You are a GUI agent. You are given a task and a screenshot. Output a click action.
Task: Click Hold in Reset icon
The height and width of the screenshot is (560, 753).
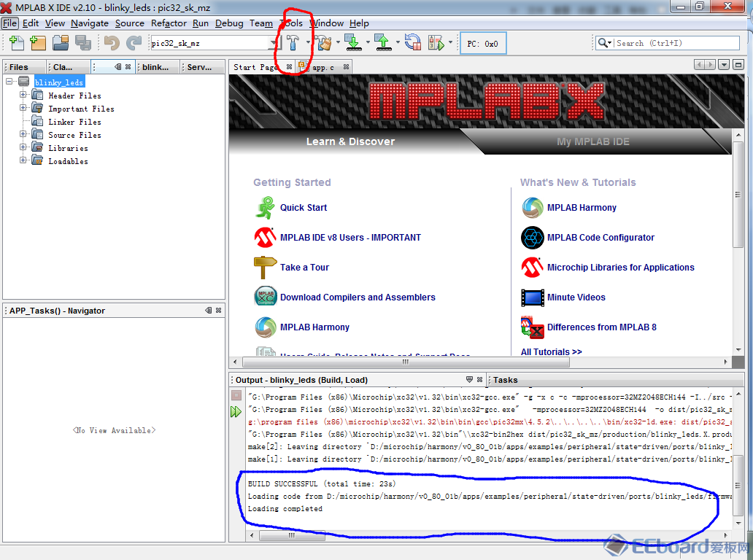tap(413, 43)
